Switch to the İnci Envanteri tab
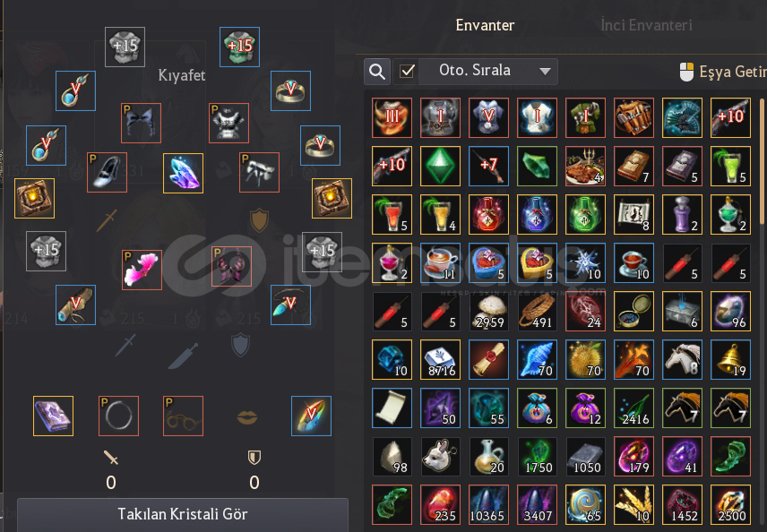This screenshot has height=532, width=767. point(646,25)
